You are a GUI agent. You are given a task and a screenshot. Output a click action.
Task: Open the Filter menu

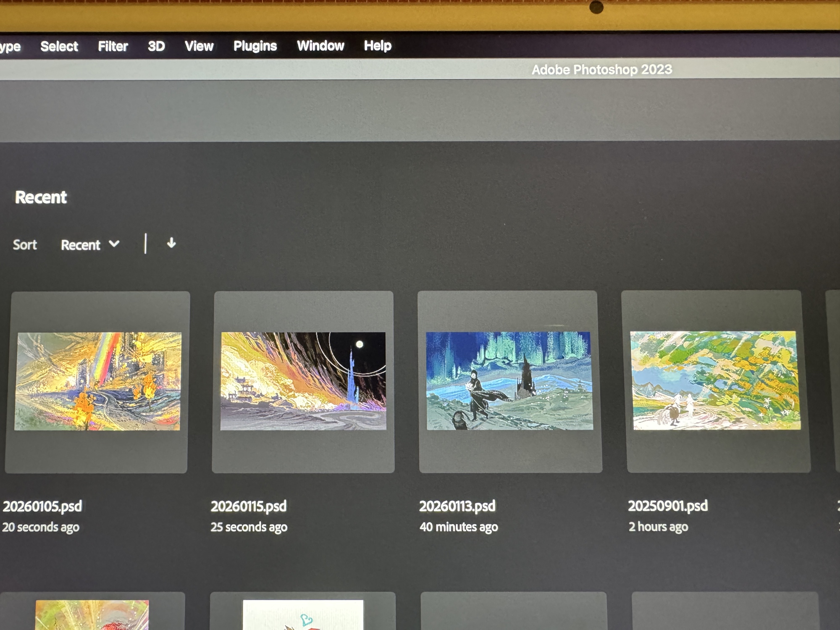point(113,46)
